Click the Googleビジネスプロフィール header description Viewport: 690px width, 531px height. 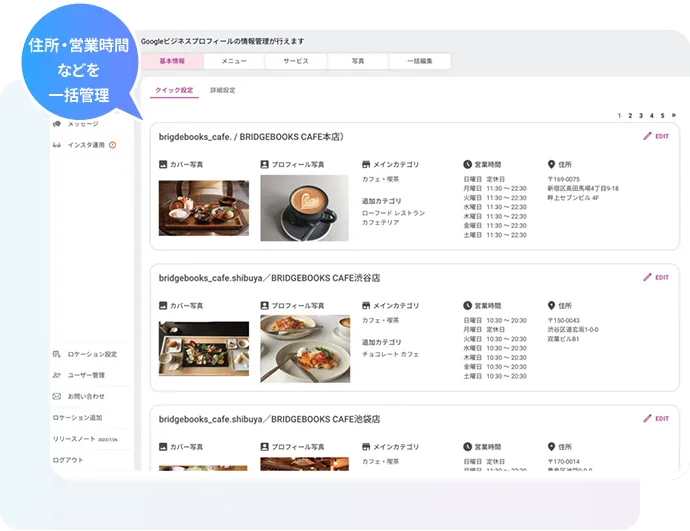coord(222,41)
